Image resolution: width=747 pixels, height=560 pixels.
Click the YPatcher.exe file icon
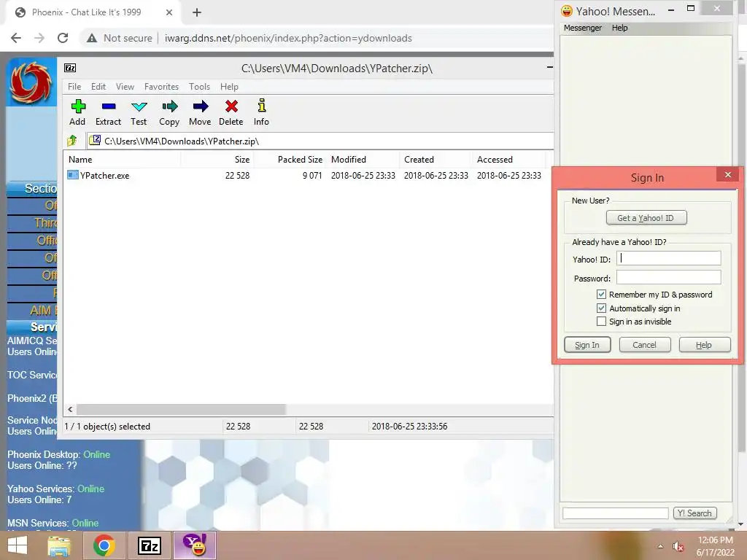pos(72,175)
